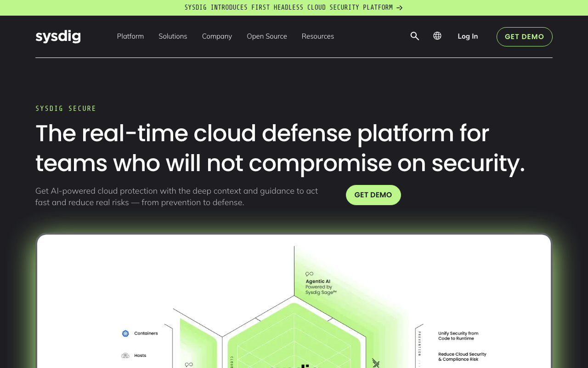Click the Hosts label in the diagram
The height and width of the screenshot is (368, 588).
click(140, 356)
